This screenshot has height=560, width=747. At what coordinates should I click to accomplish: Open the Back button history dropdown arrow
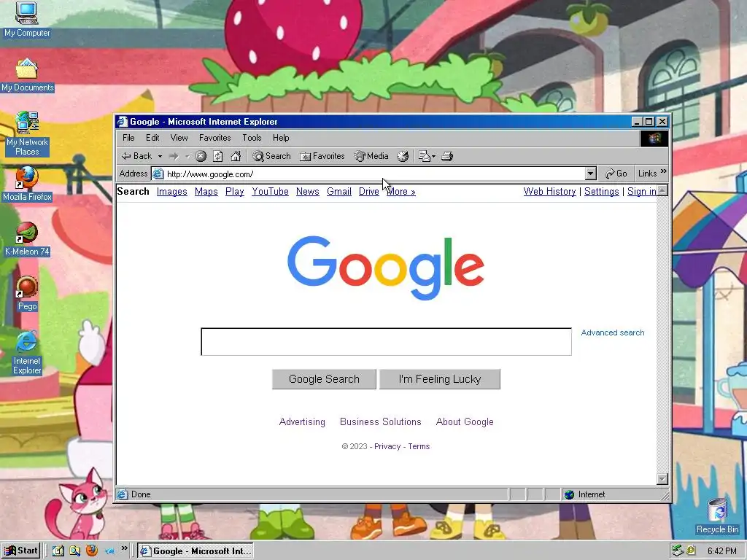(x=160, y=156)
